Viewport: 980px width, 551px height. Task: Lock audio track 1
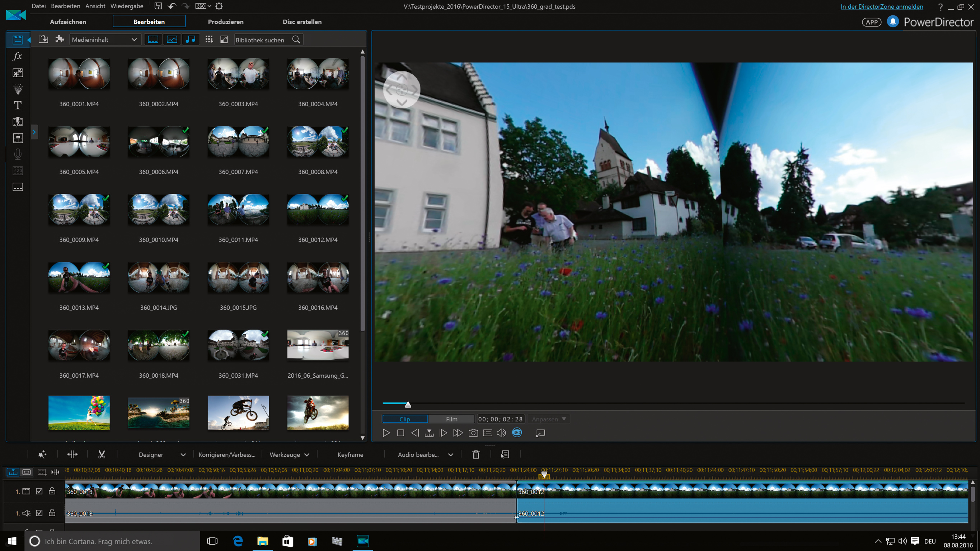[x=52, y=513]
